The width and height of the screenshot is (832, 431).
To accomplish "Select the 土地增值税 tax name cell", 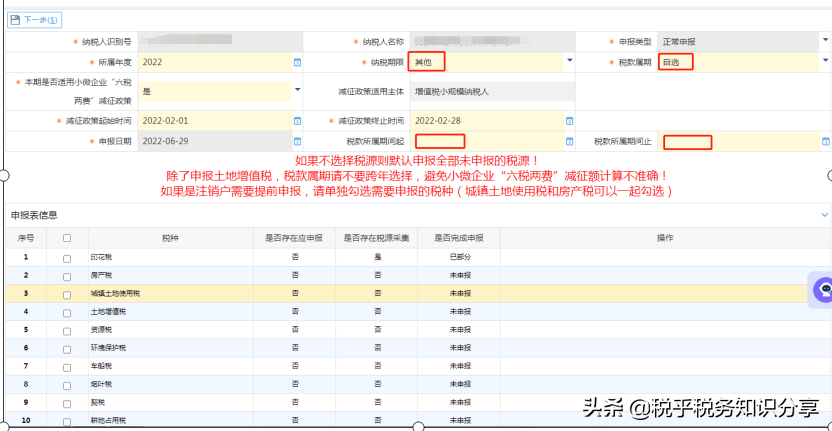I will pos(170,312).
